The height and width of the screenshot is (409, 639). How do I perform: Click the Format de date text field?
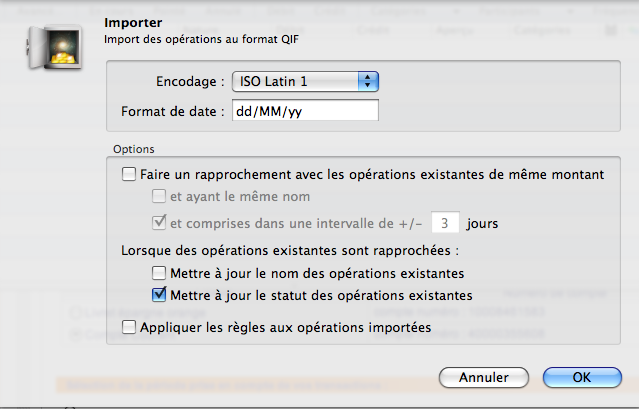point(305,110)
